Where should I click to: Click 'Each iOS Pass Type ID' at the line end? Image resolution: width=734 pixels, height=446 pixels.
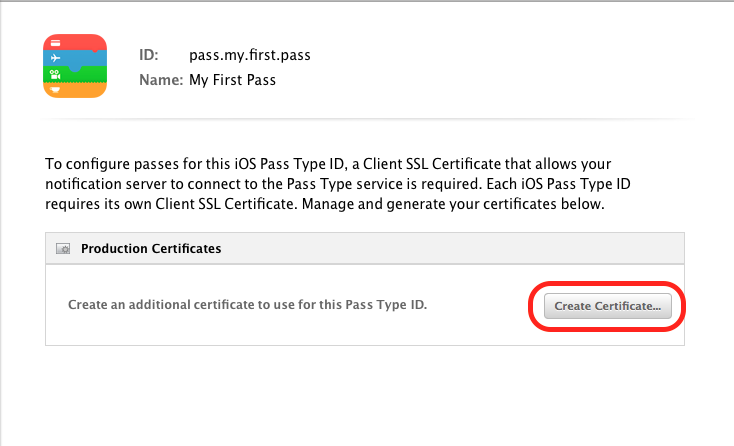(558, 184)
